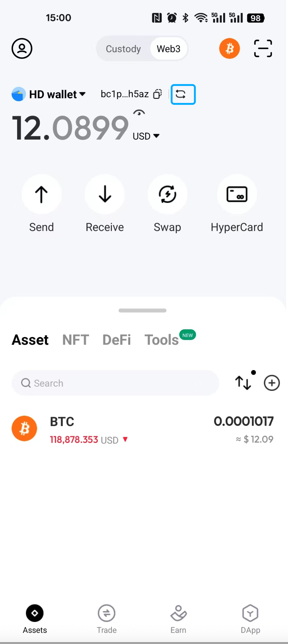Switch to the DeFi tab
288x644 pixels.
tap(116, 340)
